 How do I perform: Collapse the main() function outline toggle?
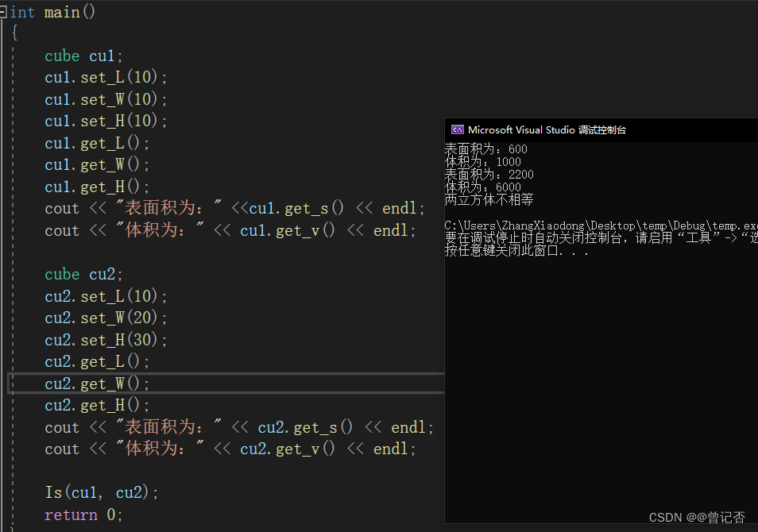[x=3, y=13]
